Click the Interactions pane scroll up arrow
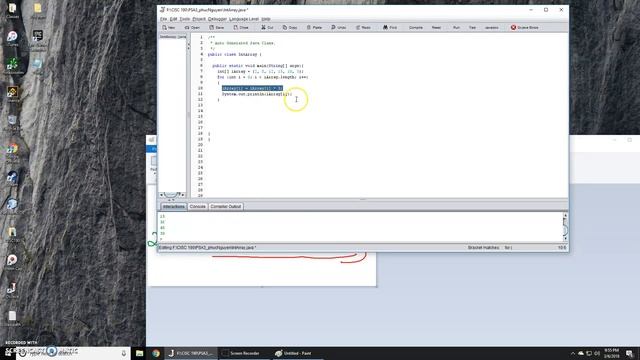The width and height of the screenshot is (640, 360). click(565, 215)
